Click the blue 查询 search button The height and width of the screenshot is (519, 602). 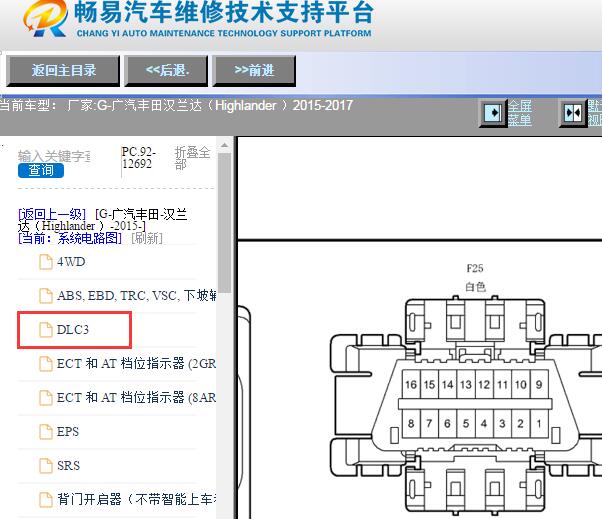(x=41, y=170)
